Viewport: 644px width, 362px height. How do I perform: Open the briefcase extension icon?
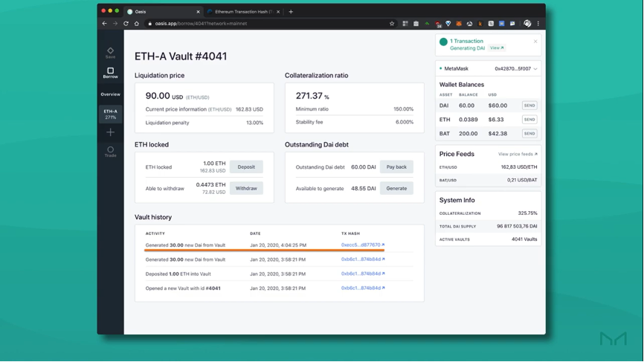pos(416,23)
